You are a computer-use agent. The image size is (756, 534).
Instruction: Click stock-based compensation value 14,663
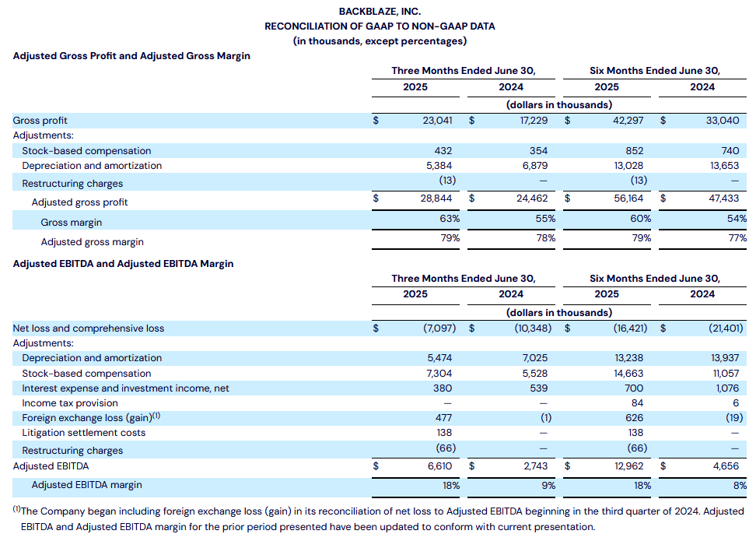tap(628, 374)
